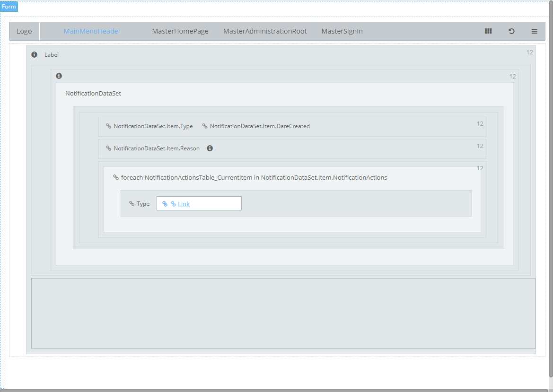Select the empty container below the notification panel
The width and height of the screenshot is (553, 392).
click(283, 313)
